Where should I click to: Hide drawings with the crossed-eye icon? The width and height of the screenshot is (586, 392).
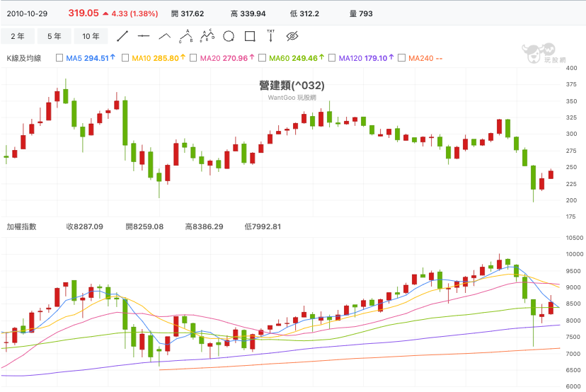292,36
